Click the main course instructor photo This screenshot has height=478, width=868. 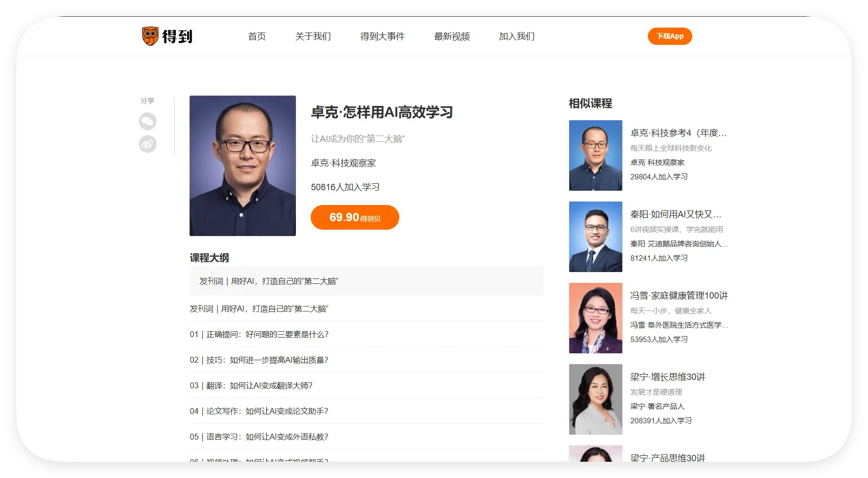coord(243,166)
